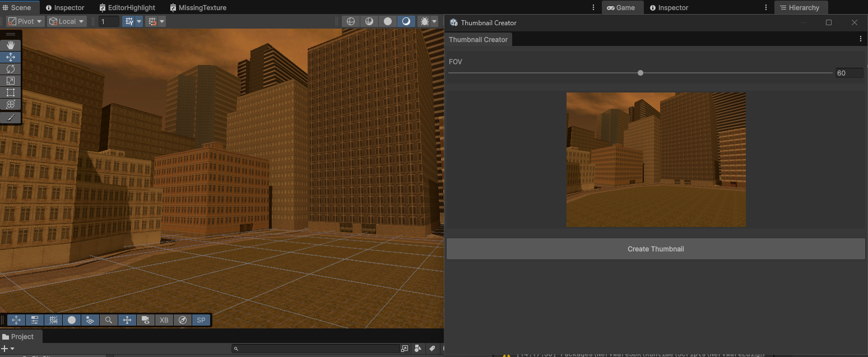The width and height of the screenshot is (868, 357).
Task: Click the paintbrush custom tool icon
Action: 11,118
